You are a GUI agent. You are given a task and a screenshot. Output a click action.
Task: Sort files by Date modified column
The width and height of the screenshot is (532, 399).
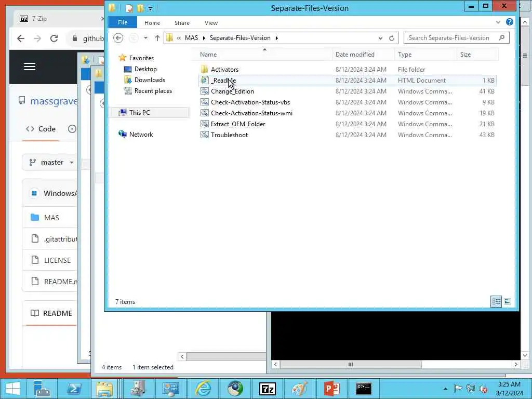(355, 54)
